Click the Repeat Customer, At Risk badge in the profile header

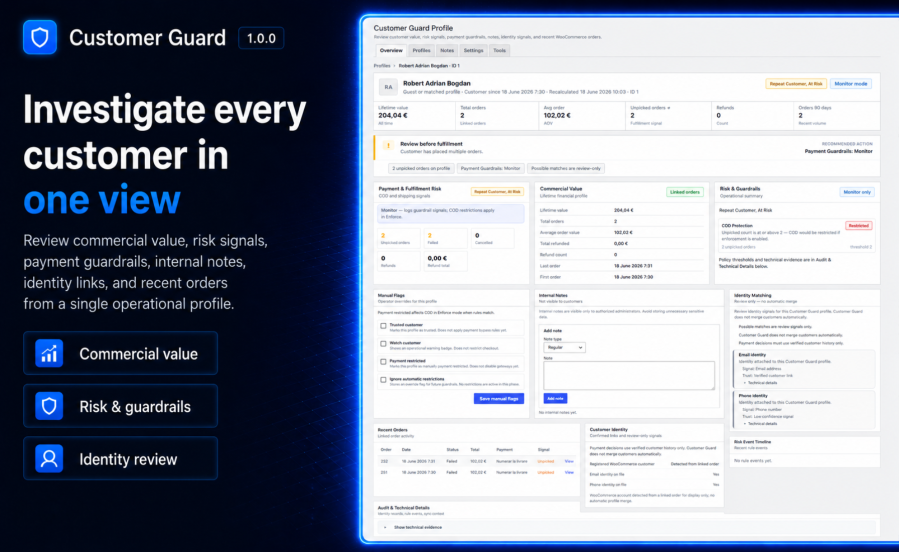click(x=796, y=84)
